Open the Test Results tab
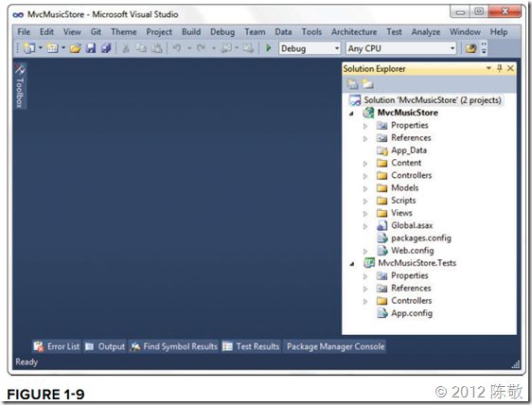532x405 pixels. click(251, 346)
